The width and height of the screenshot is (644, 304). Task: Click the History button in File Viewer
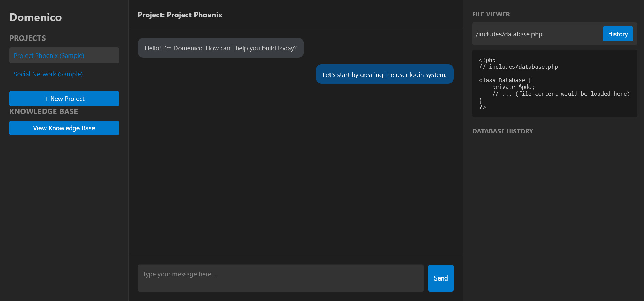pos(618,34)
